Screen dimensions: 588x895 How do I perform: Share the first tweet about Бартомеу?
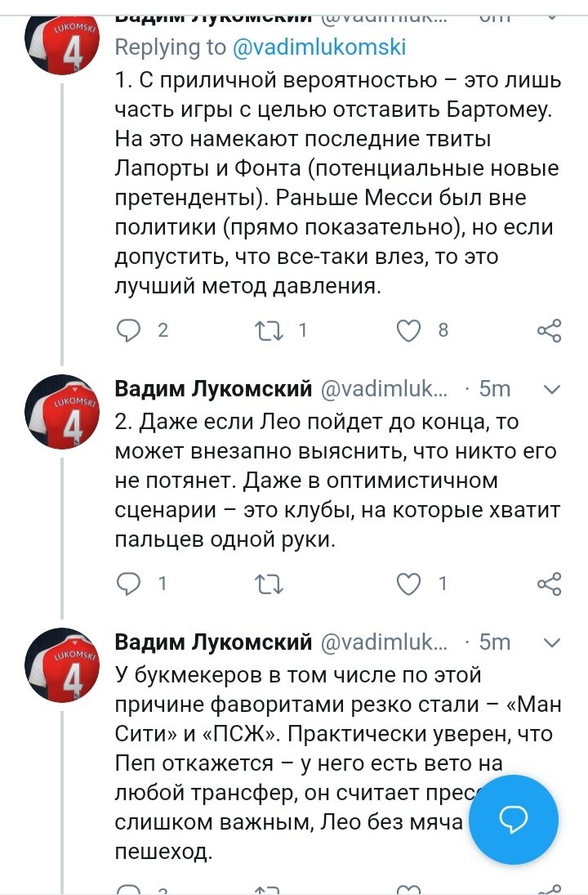pyautogui.click(x=549, y=330)
